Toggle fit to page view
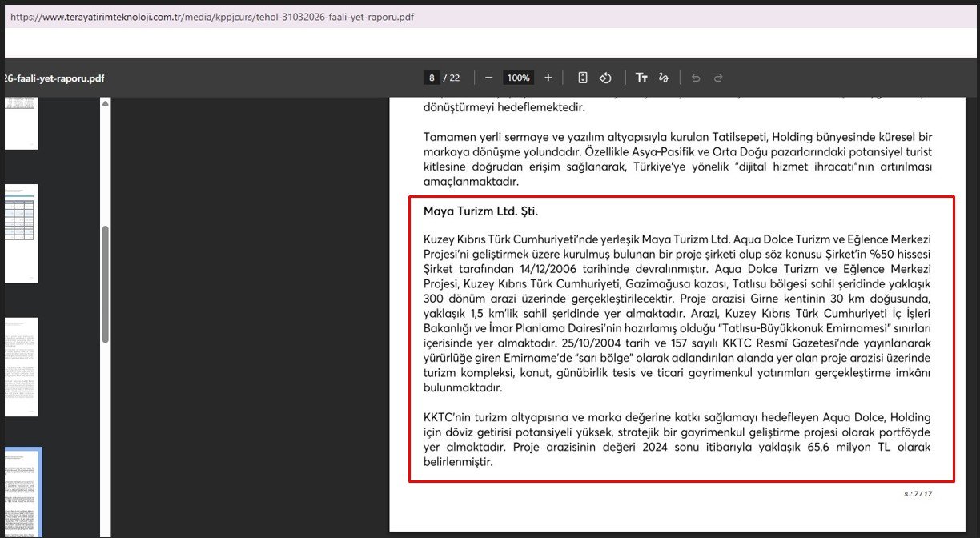Image resolution: width=980 pixels, height=538 pixels. coord(583,78)
